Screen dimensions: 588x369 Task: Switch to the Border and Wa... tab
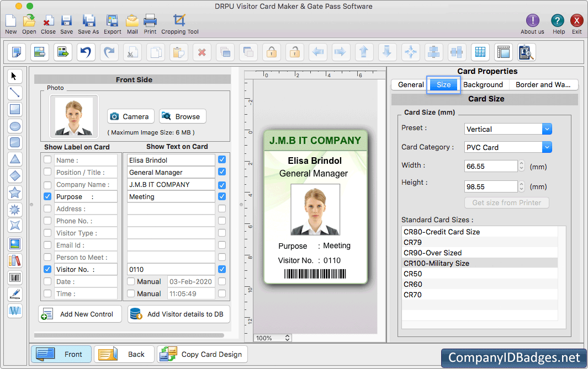[x=543, y=84]
